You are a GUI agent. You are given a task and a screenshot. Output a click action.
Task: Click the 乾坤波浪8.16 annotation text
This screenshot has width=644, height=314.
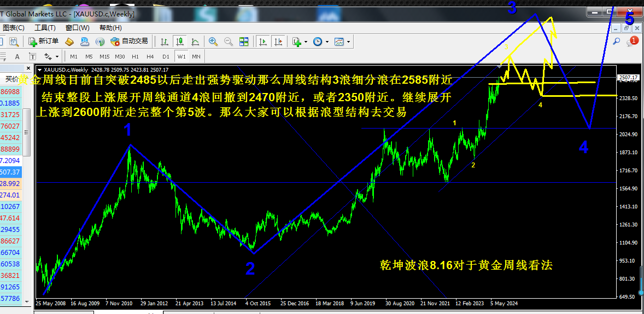[466, 265]
